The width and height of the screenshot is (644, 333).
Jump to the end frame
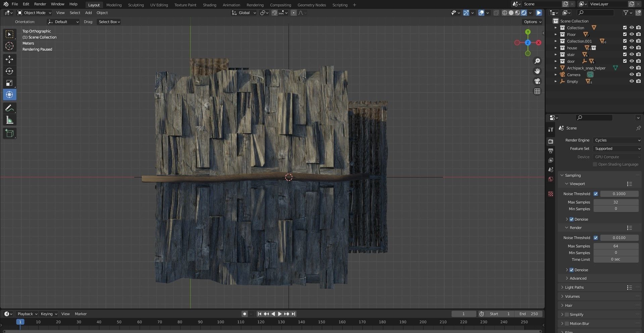(293, 314)
